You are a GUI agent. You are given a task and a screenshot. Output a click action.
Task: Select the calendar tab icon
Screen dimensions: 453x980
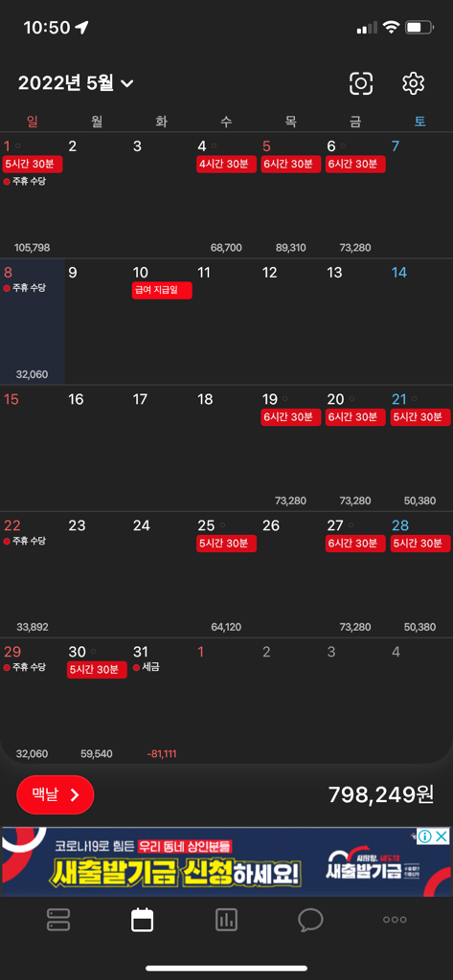pos(142,920)
